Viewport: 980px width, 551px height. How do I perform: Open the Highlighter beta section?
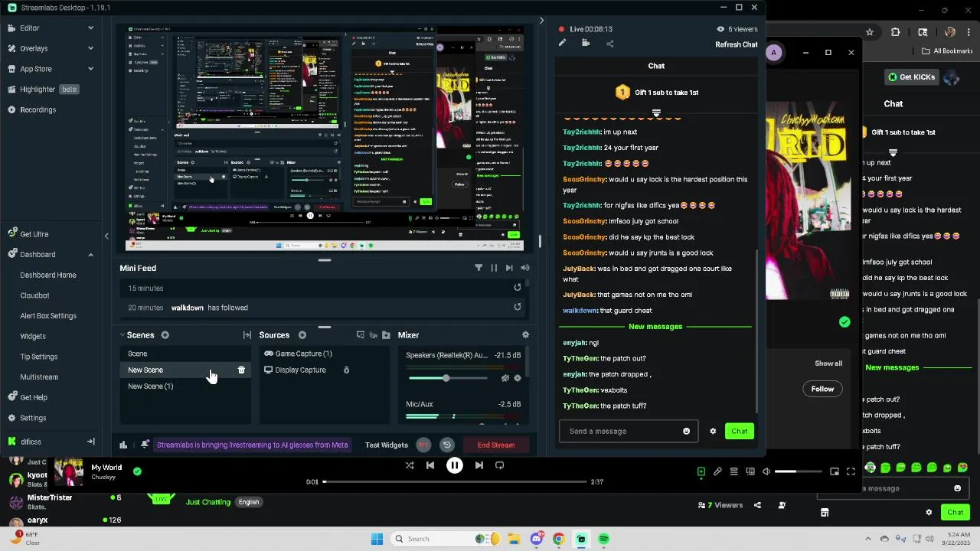[x=43, y=90]
